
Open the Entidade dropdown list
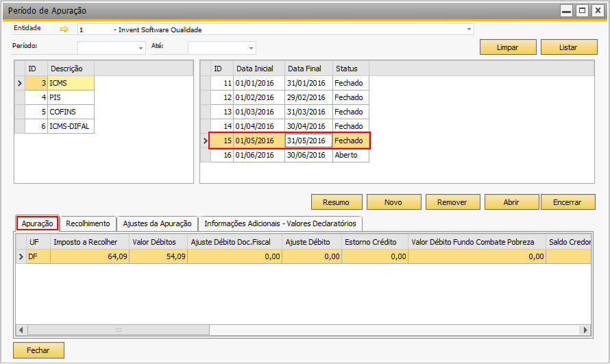469,29
